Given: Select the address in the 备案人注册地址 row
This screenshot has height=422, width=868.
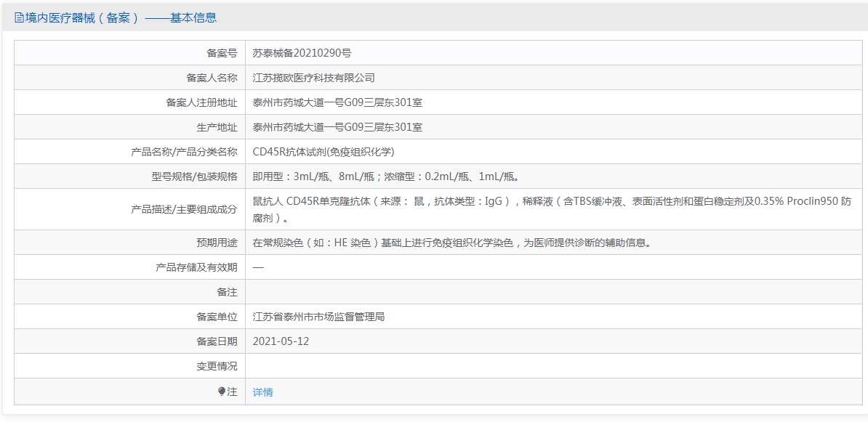Looking at the screenshot, I should point(338,102).
